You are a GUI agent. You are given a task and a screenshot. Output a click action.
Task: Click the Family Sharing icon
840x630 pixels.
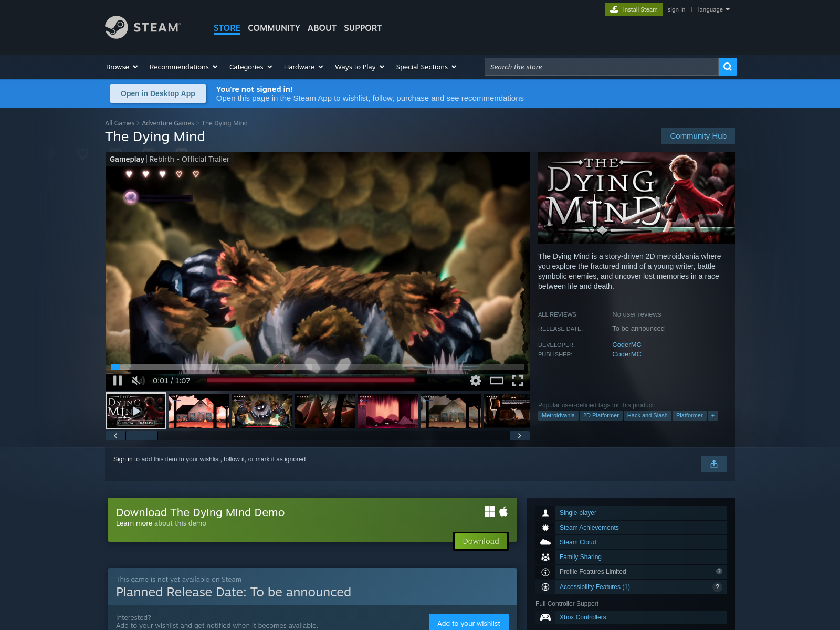point(545,557)
